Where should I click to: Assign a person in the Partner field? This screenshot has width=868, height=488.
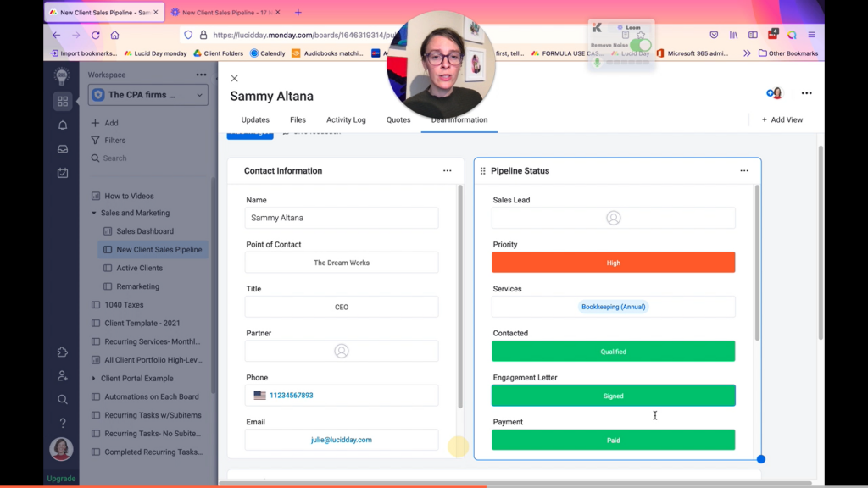pyautogui.click(x=342, y=352)
